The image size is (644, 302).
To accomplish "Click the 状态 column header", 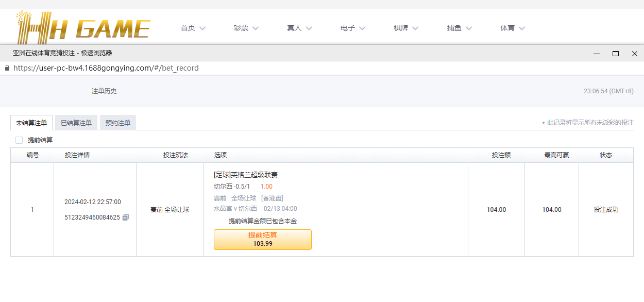I will pos(606,155).
